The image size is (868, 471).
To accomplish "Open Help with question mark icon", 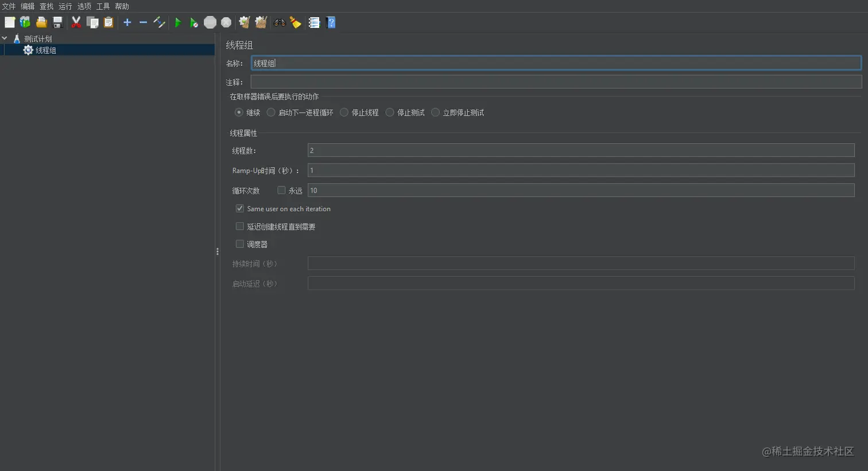I will click(331, 22).
